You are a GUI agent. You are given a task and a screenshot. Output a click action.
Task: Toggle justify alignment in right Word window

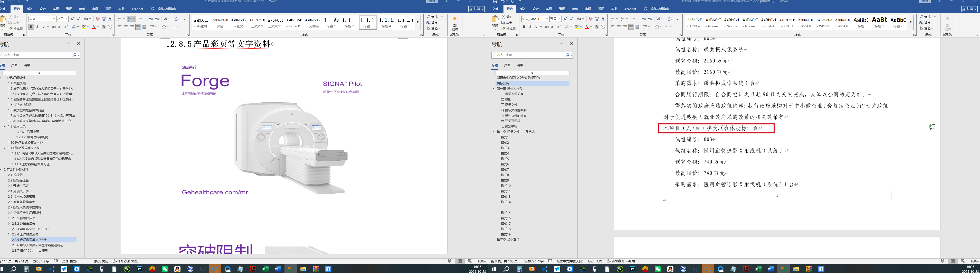pyautogui.click(x=631, y=27)
